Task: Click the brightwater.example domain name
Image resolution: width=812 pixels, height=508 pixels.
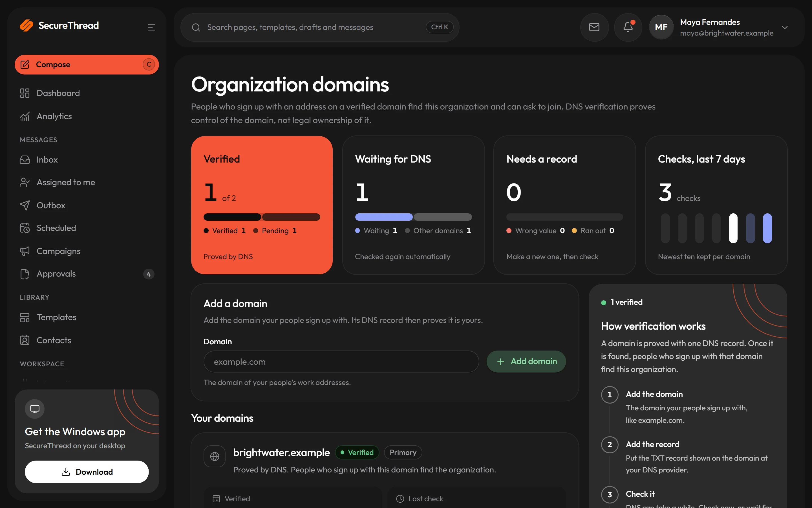Action: click(281, 453)
